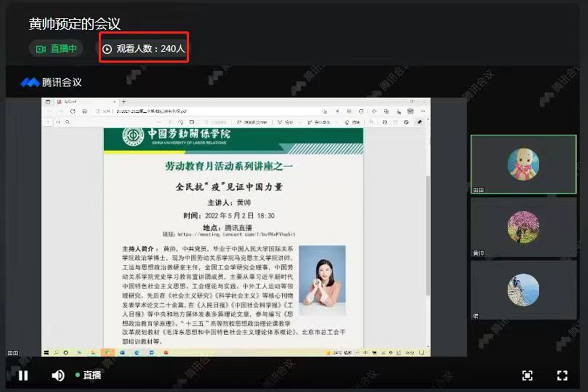The height and width of the screenshot is (392, 588).
Task: Click the PDF erase tool
Action: coord(352,122)
